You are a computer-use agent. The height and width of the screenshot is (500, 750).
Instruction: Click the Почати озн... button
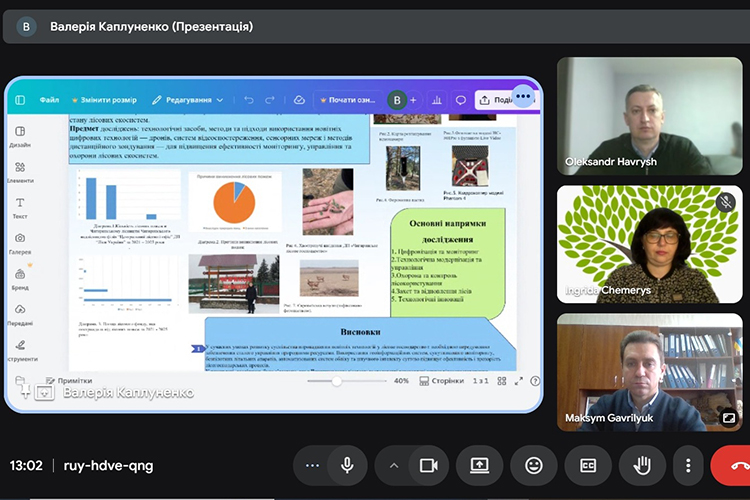pos(349,100)
